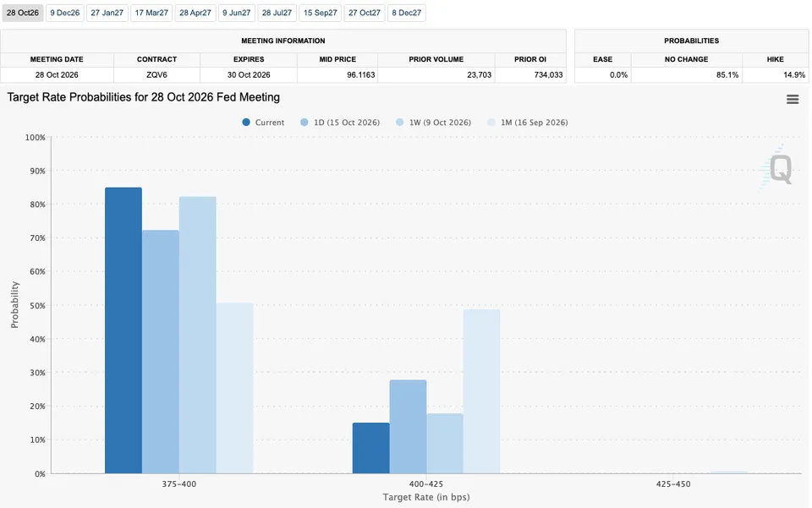
Task: Click the 400-425 x-axis label
Action: click(426, 484)
